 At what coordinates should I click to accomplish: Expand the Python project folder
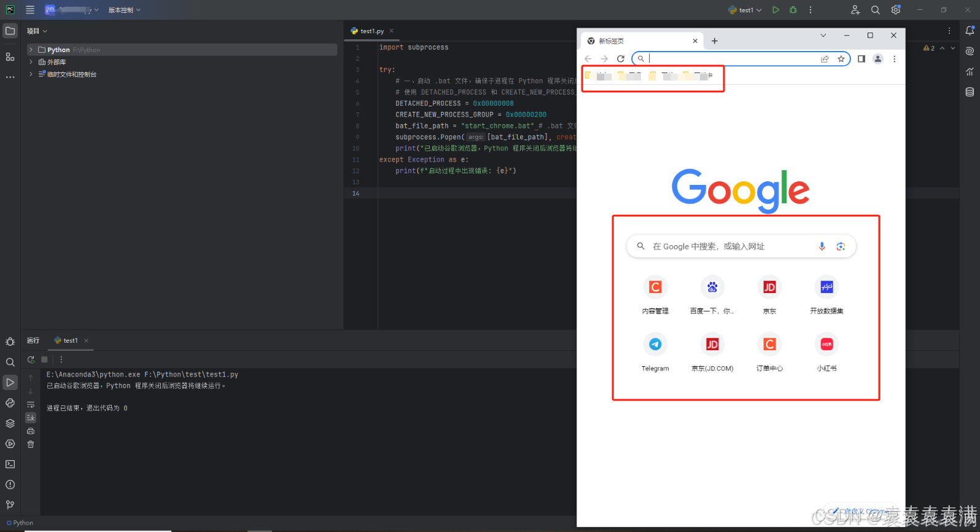[31, 50]
